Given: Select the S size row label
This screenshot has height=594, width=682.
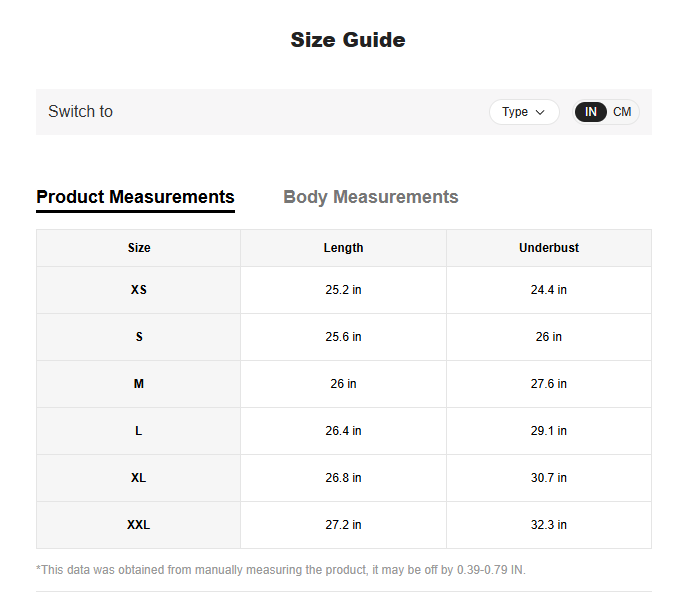Looking at the screenshot, I should (x=139, y=337).
